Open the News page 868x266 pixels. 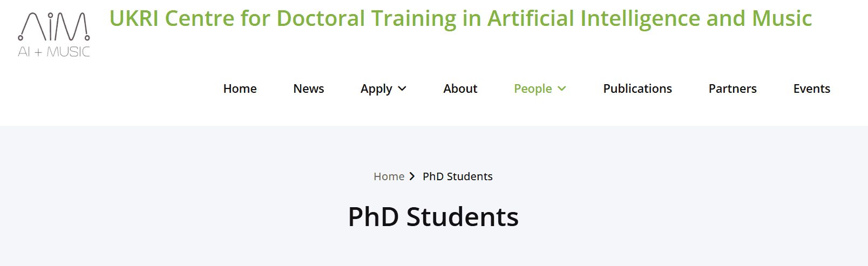point(308,88)
